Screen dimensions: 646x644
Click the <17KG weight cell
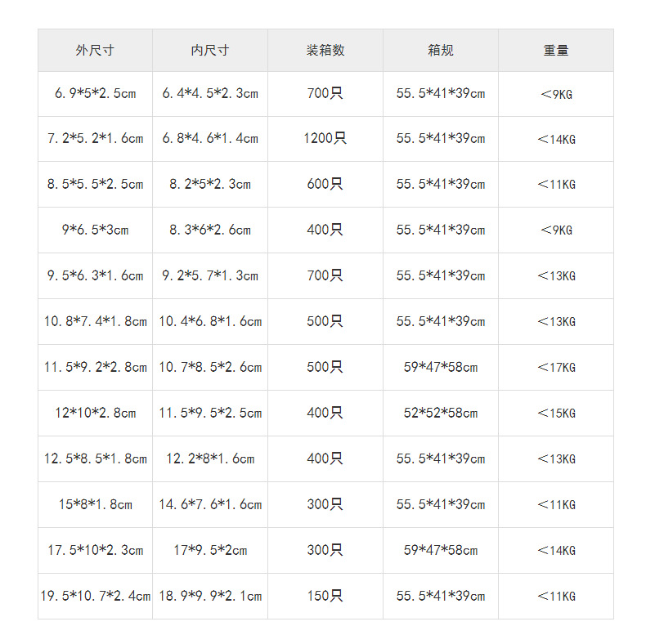556,368
